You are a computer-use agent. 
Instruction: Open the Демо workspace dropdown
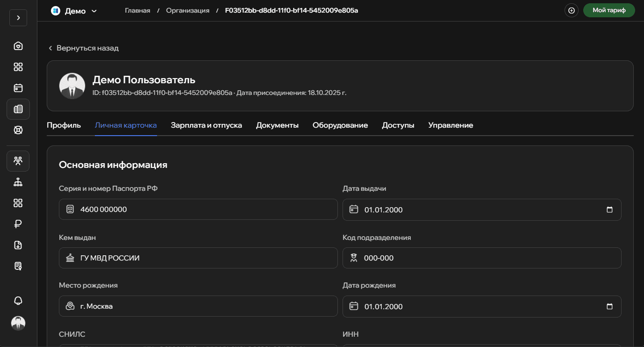(x=74, y=11)
